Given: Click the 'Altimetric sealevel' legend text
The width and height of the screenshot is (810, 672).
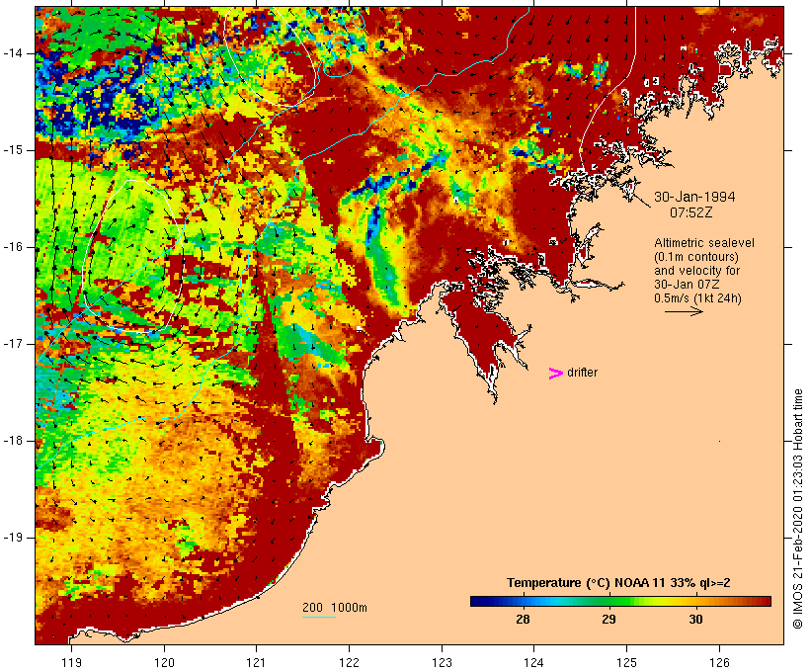Looking at the screenshot, I should click(x=704, y=243).
